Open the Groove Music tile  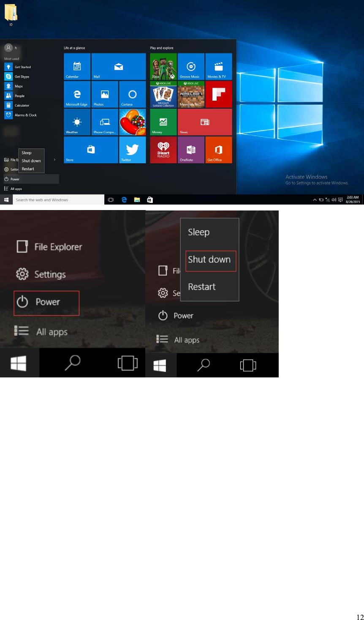[191, 66]
